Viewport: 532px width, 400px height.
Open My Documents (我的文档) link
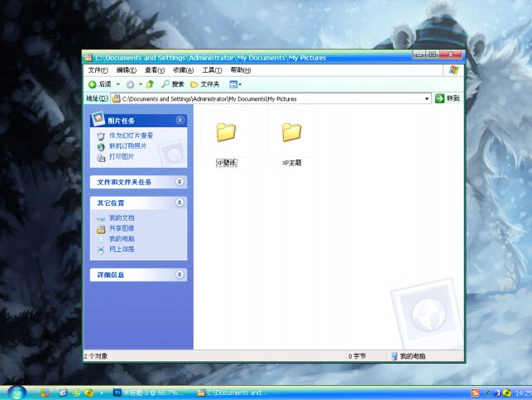pyautogui.click(x=122, y=217)
